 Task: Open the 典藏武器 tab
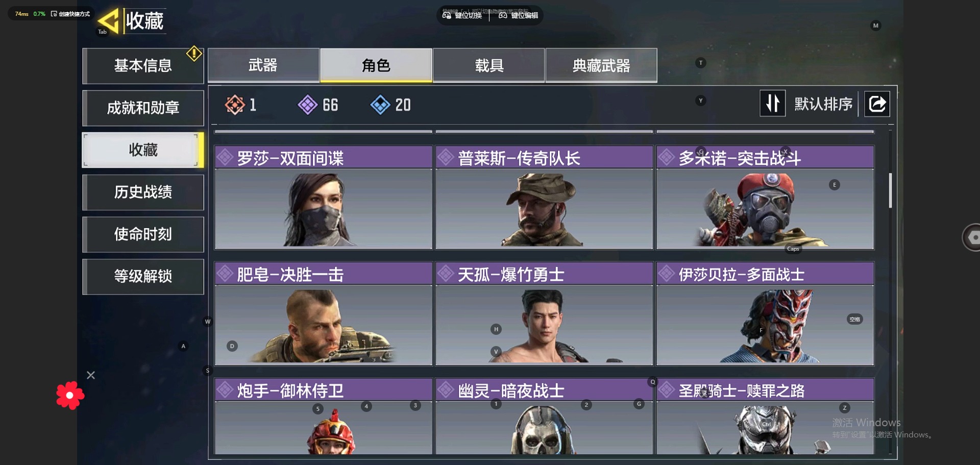(x=601, y=65)
